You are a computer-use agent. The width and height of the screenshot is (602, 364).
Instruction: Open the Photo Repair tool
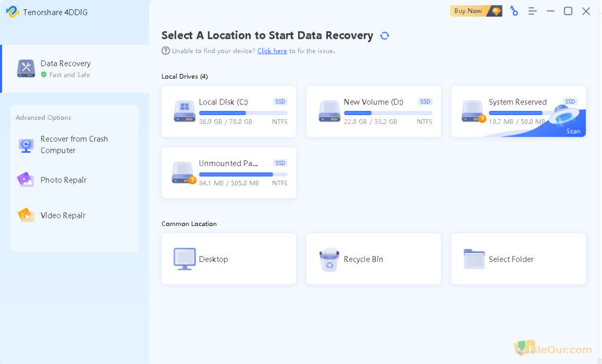coord(63,180)
